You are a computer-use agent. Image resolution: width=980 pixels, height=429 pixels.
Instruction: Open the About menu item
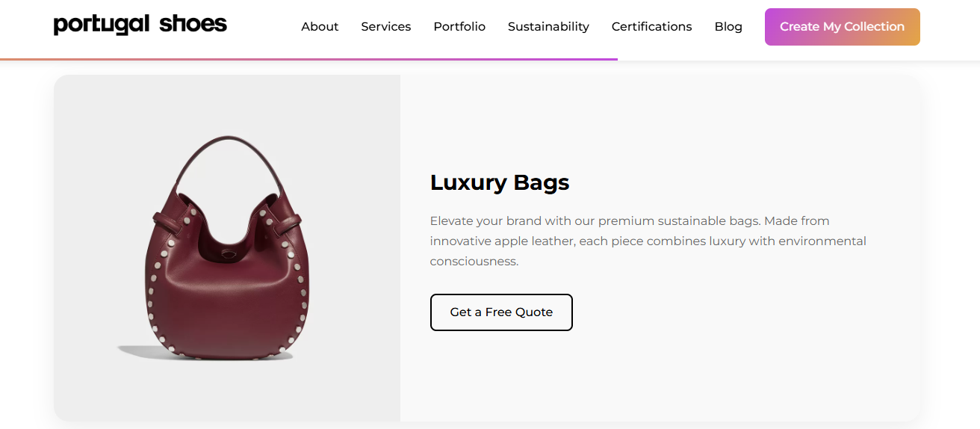pyautogui.click(x=320, y=27)
